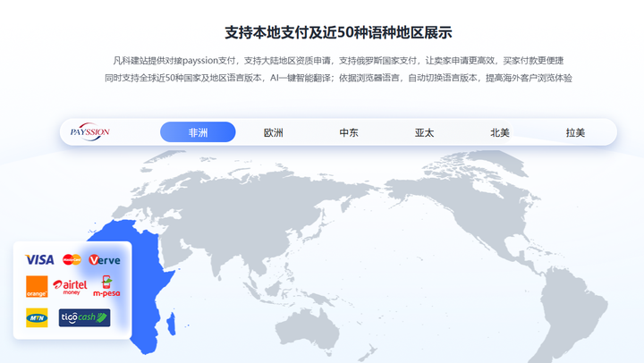Select the 亚太 tab
644x363 pixels.
pyautogui.click(x=424, y=132)
